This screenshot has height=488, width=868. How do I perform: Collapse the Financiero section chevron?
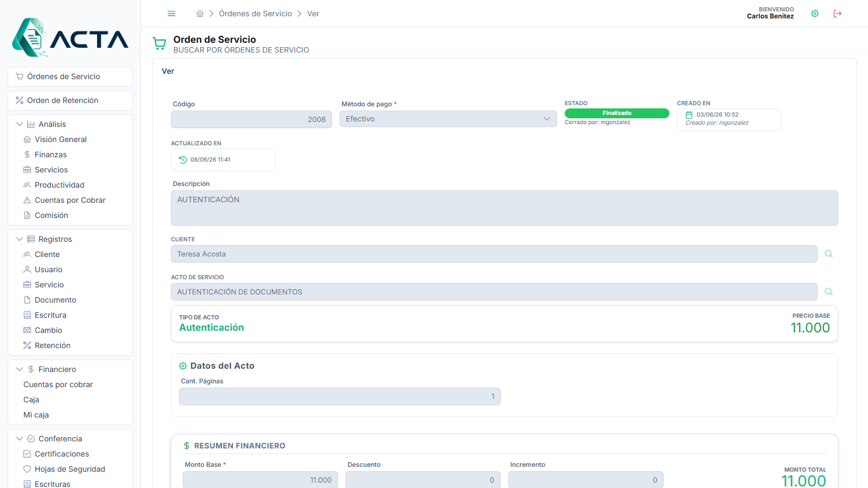click(20, 369)
